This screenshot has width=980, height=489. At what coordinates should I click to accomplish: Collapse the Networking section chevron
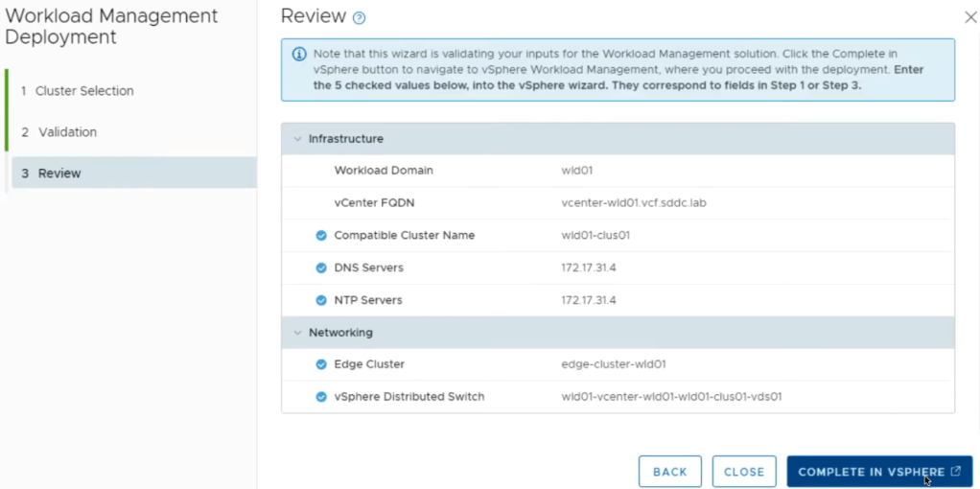(297, 333)
